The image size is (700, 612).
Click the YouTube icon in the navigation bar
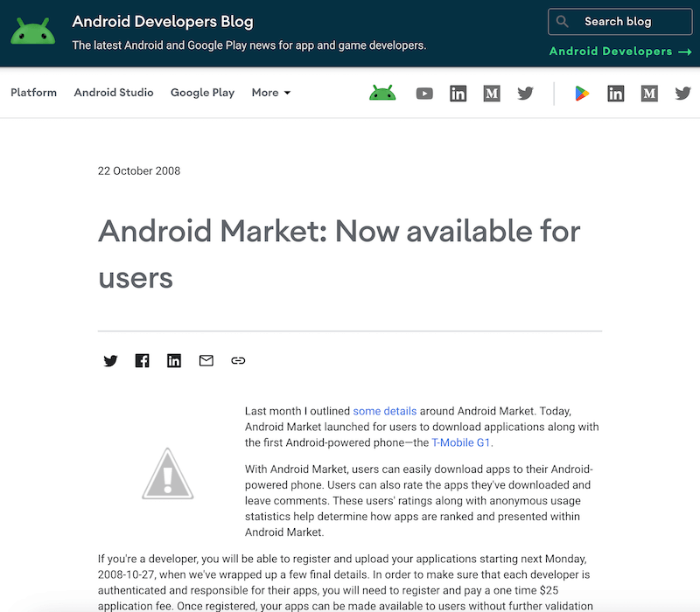(424, 93)
